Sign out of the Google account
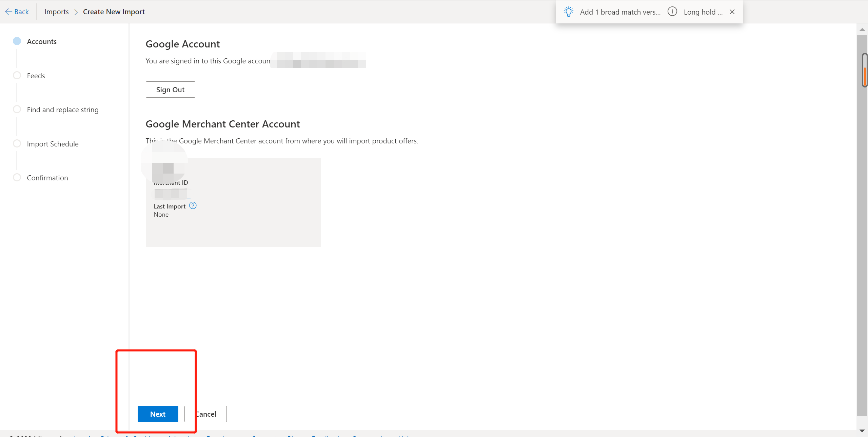This screenshot has height=437, width=868. point(171,90)
